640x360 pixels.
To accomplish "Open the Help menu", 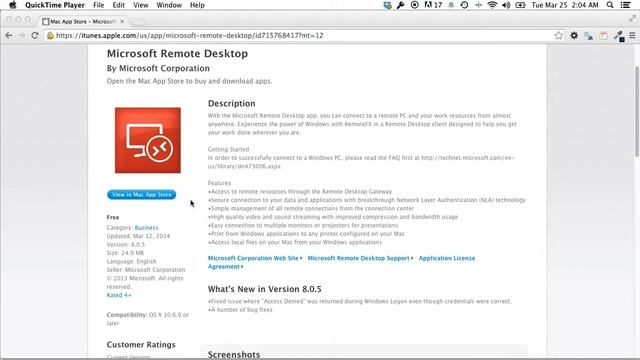I will (197, 5).
